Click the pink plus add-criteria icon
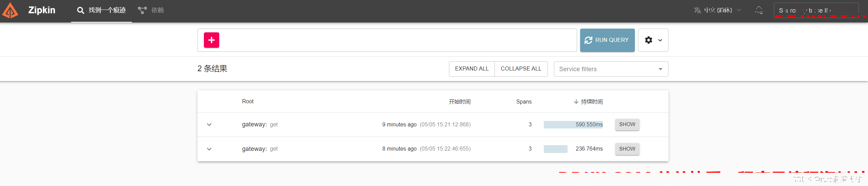 click(211, 40)
